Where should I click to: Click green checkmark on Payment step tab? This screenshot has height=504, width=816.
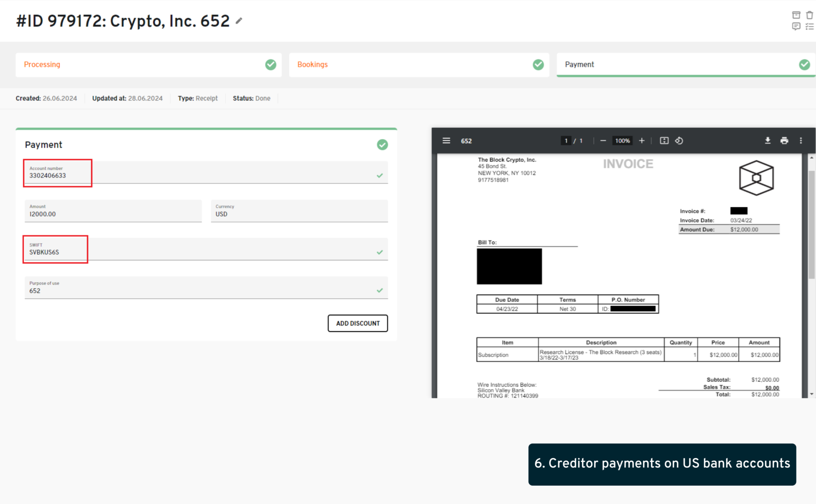[804, 65]
